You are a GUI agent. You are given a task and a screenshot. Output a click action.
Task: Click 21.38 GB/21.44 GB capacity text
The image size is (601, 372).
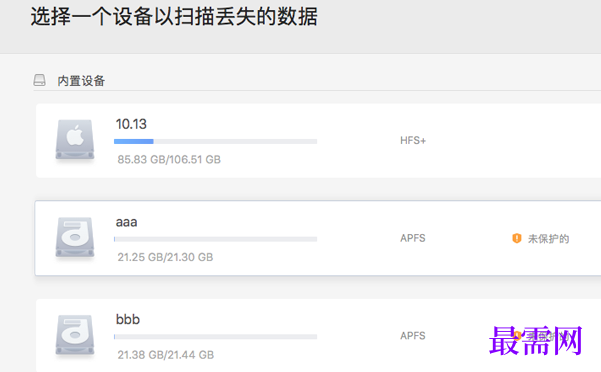point(166,355)
